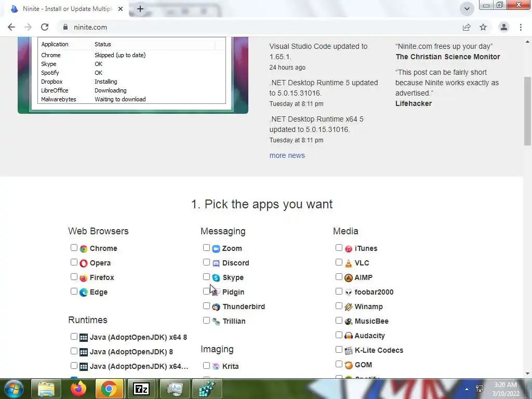Click the taskbar clock showing 3:20 AM
Viewport: 532px width, 399px height.
click(x=506, y=389)
